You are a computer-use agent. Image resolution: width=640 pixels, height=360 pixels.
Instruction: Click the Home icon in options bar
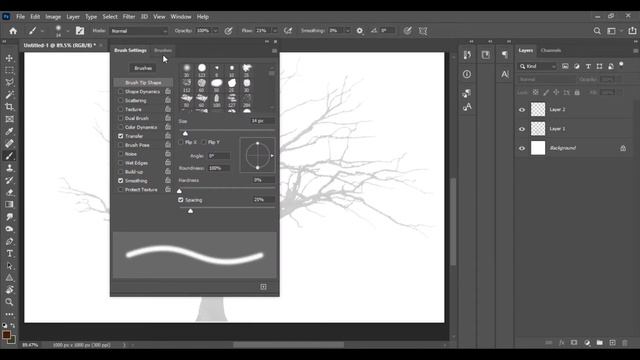pyautogui.click(x=13, y=31)
